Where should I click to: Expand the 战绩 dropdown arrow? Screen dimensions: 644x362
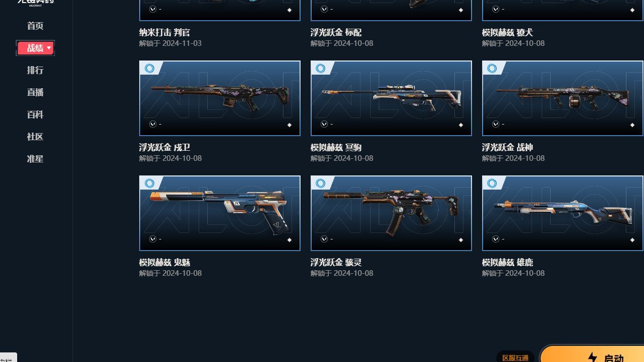(49, 48)
